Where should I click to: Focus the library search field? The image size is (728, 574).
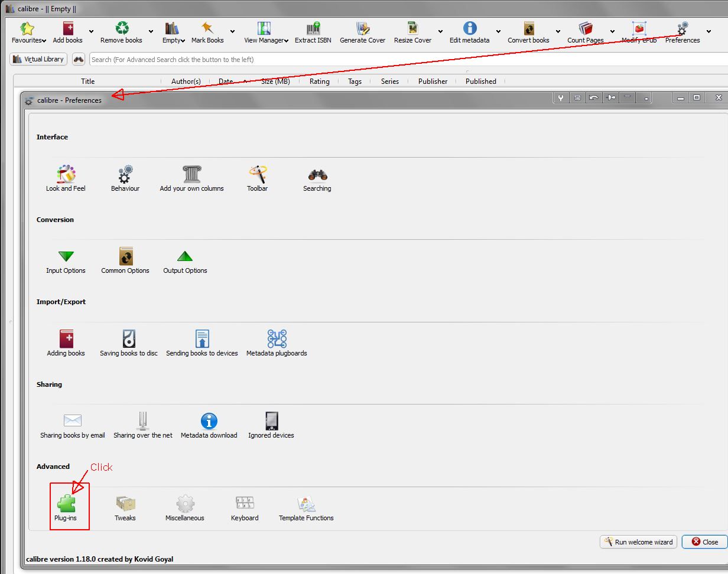point(408,60)
